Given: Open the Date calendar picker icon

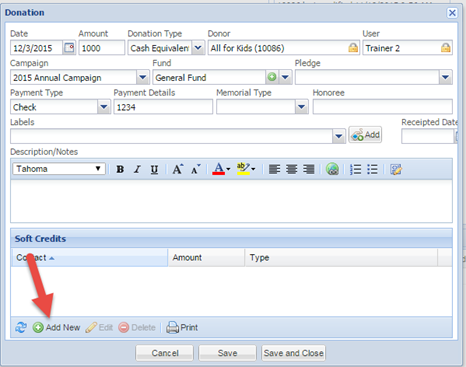Looking at the screenshot, I should [x=69, y=48].
